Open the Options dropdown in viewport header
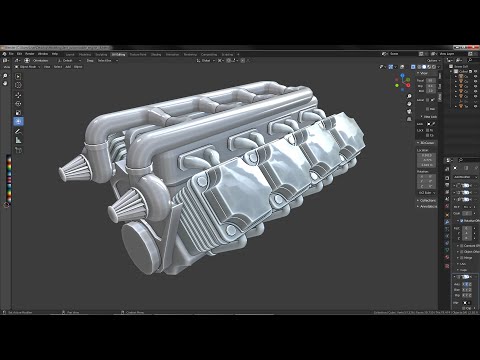Image resolution: width=480 pixels, height=360 pixels. [x=433, y=61]
